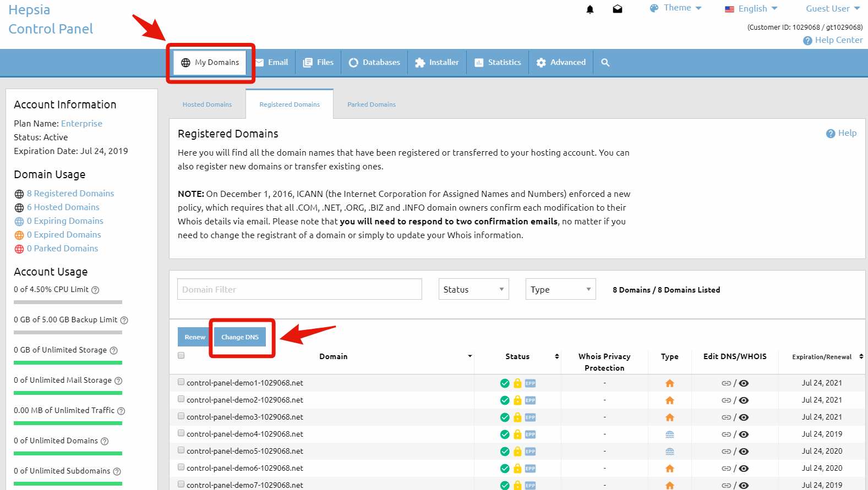Tick the checkbox for control-panel-demo1-1029068.net
868x490 pixels.
click(x=181, y=382)
